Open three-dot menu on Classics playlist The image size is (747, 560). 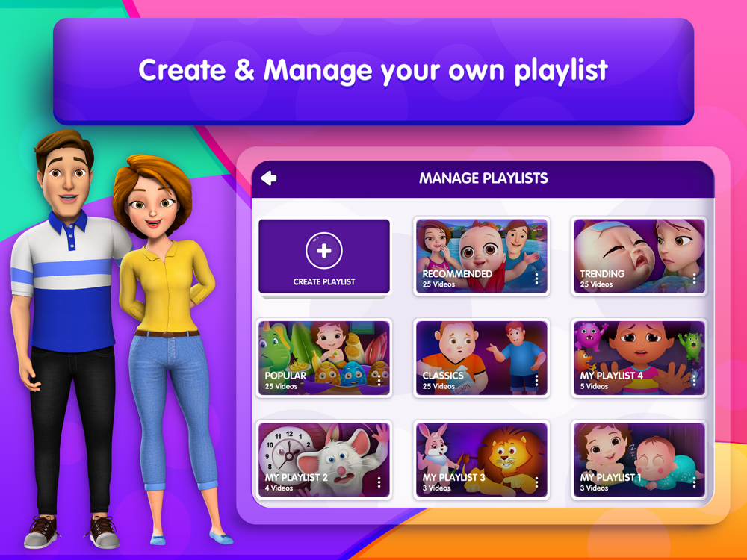coord(536,380)
